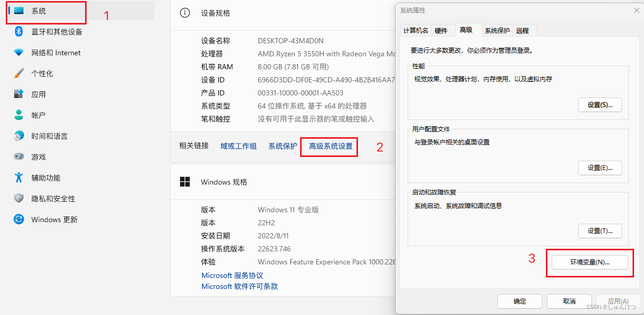Open 系统保护 link under 相关链接

(283, 147)
